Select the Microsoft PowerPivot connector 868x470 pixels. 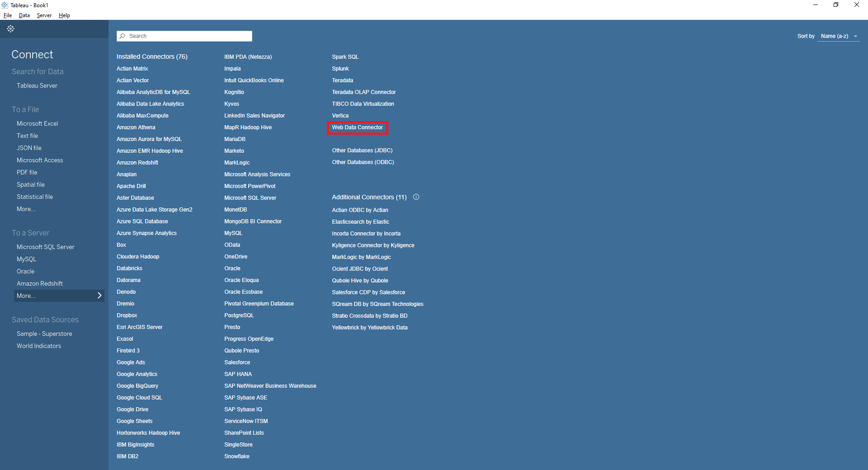(x=250, y=186)
